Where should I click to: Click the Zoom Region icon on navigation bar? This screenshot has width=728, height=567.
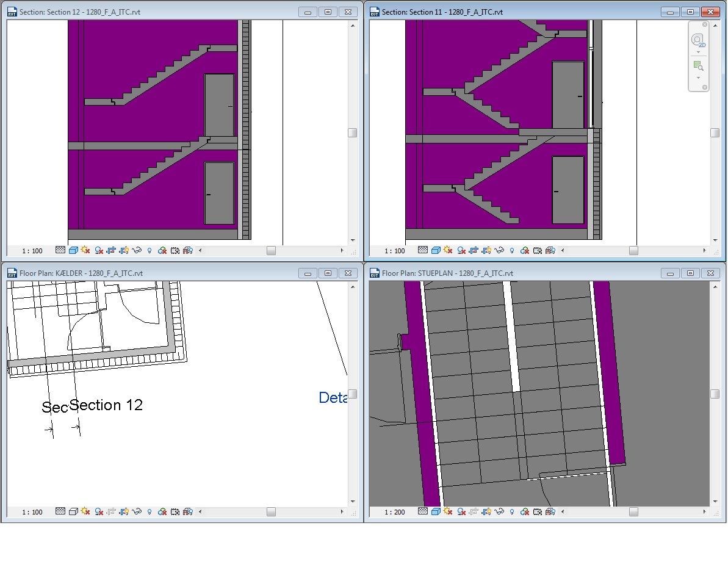pos(698,66)
